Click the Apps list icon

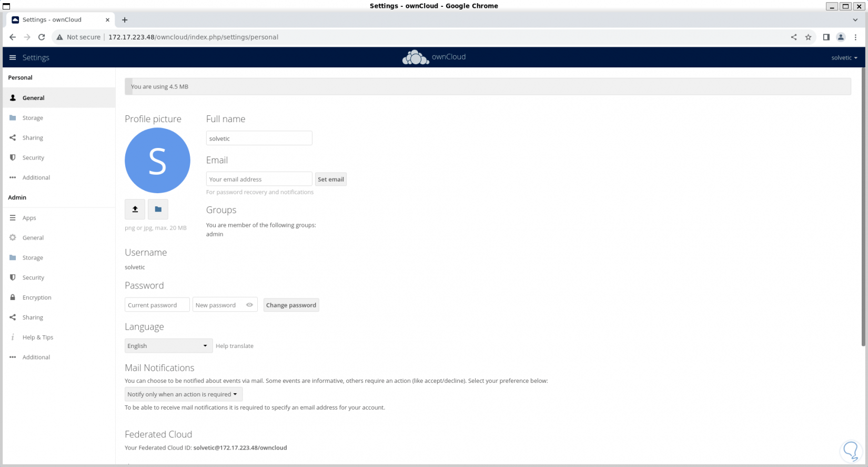(13, 218)
